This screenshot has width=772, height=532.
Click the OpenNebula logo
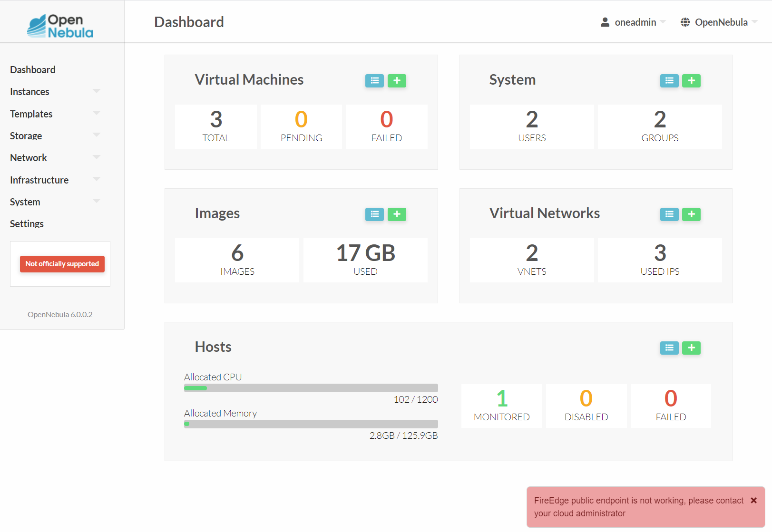click(60, 26)
